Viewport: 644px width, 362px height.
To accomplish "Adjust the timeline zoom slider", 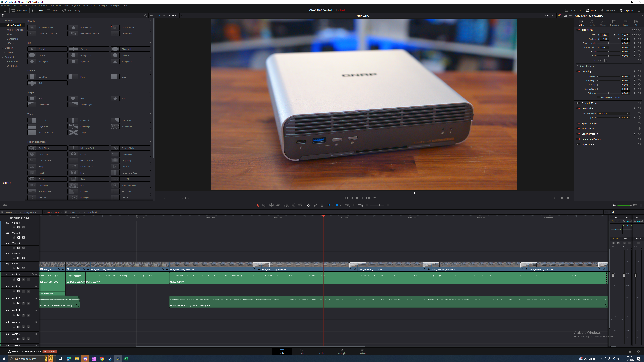I will [379, 205].
